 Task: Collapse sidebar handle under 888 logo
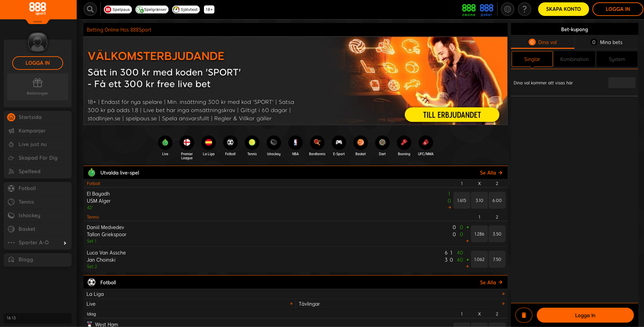pyautogui.click(x=38, y=22)
